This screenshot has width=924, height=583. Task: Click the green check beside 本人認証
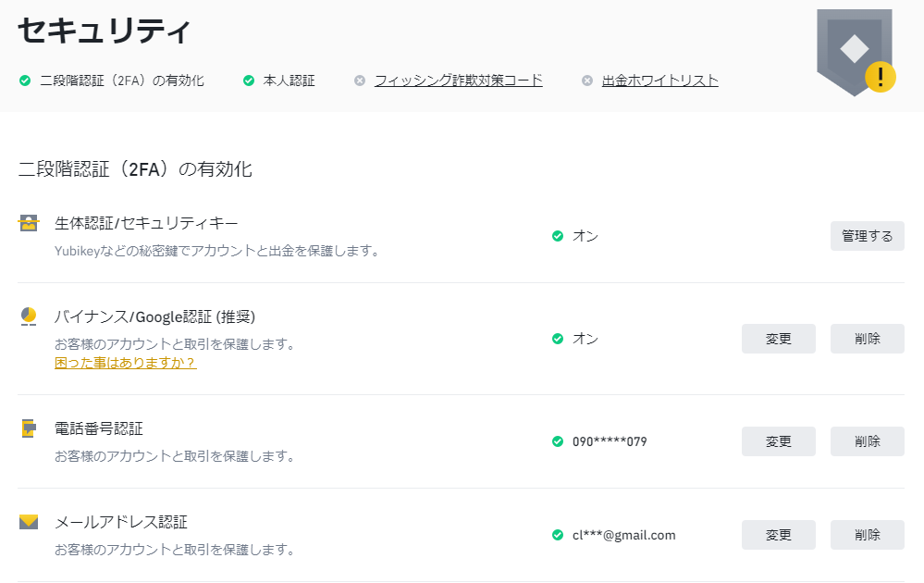coord(249,81)
